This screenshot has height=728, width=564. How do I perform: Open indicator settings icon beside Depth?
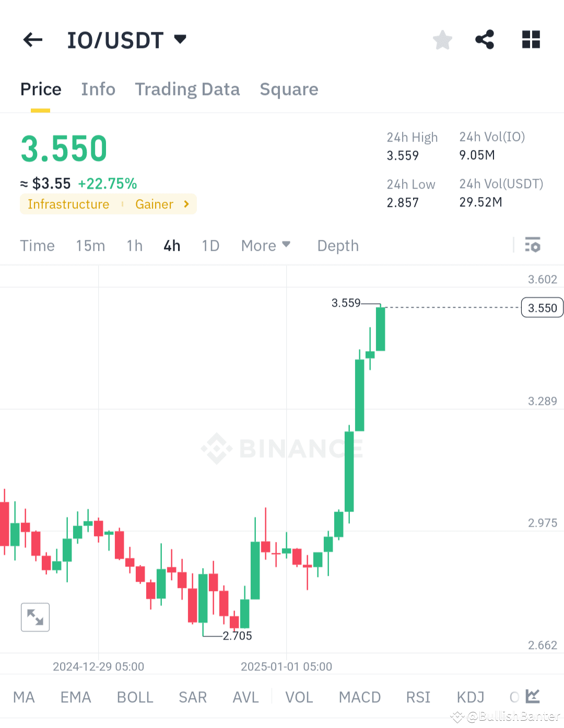(x=532, y=245)
